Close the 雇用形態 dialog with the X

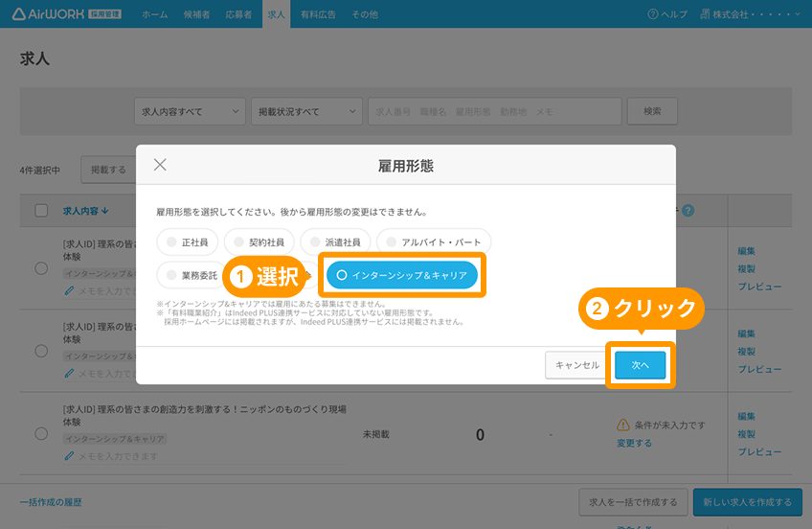160,165
